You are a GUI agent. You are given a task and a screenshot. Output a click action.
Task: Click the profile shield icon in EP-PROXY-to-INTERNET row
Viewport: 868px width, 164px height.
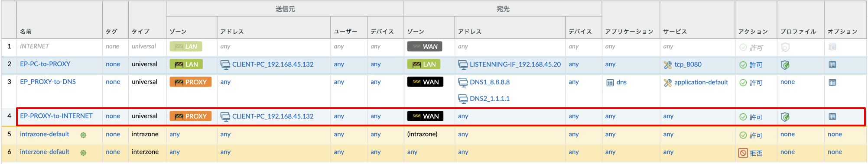pyautogui.click(x=785, y=117)
